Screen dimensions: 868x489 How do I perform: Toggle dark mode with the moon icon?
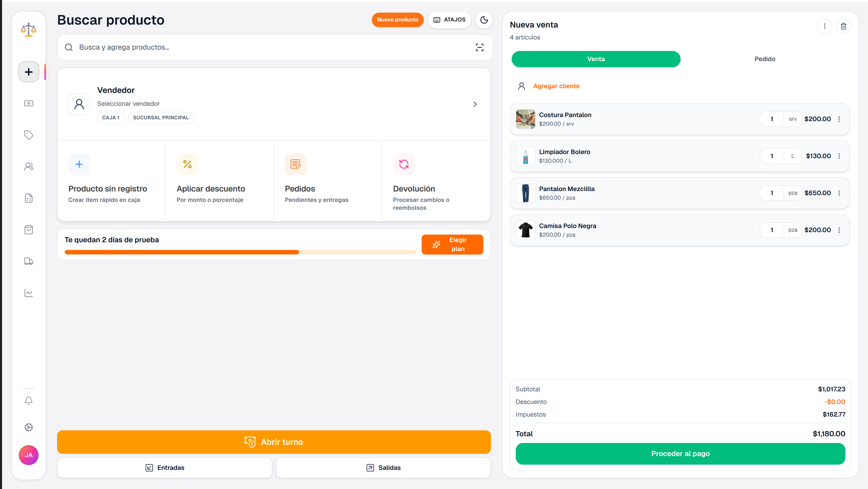pyautogui.click(x=484, y=20)
